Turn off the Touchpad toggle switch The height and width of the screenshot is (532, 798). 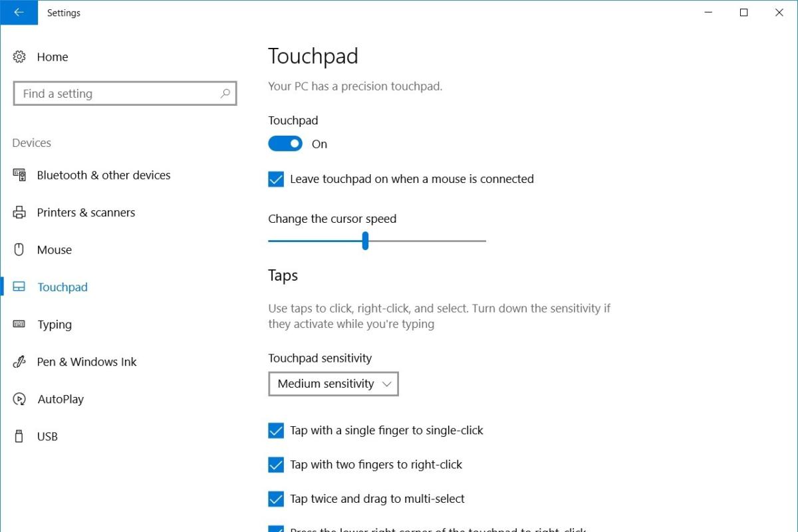(x=285, y=144)
